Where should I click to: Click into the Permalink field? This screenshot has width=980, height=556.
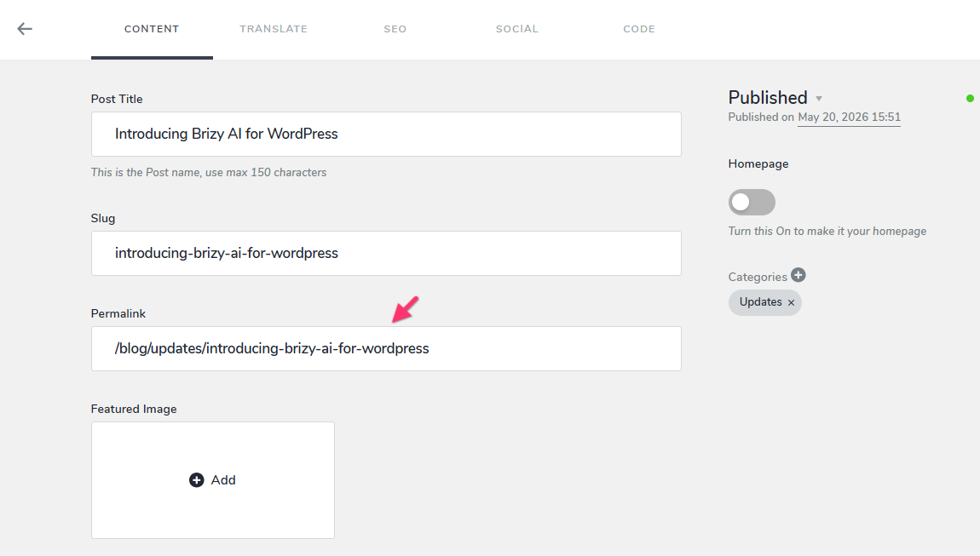click(386, 348)
